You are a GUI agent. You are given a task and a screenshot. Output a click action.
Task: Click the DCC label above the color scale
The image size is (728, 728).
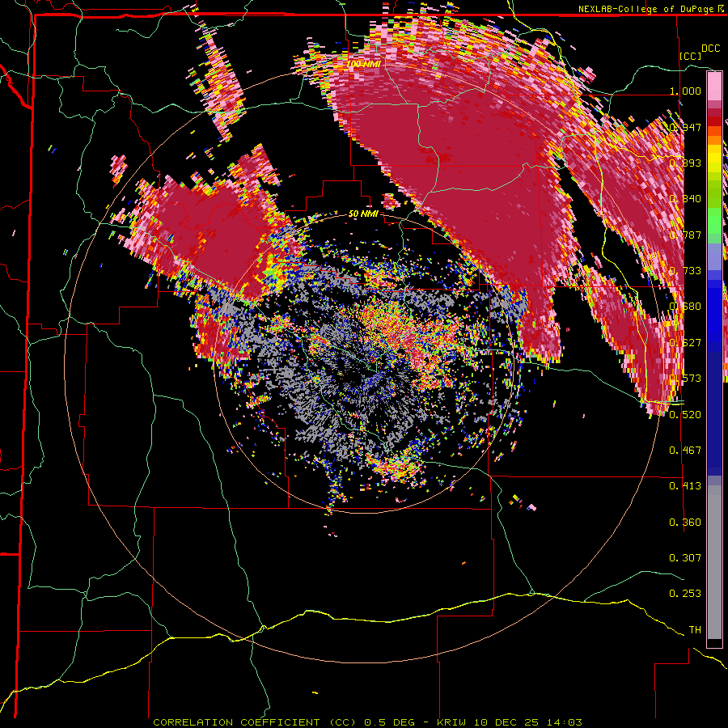(x=710, y=49)
